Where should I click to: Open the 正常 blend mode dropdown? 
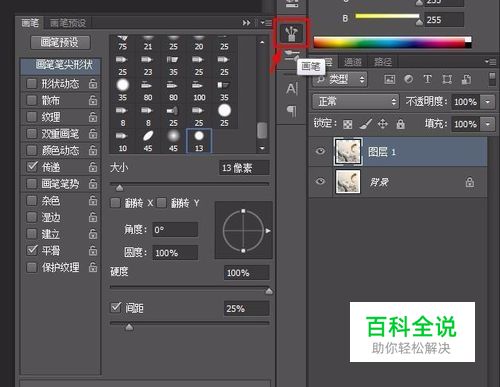[355, 101]
